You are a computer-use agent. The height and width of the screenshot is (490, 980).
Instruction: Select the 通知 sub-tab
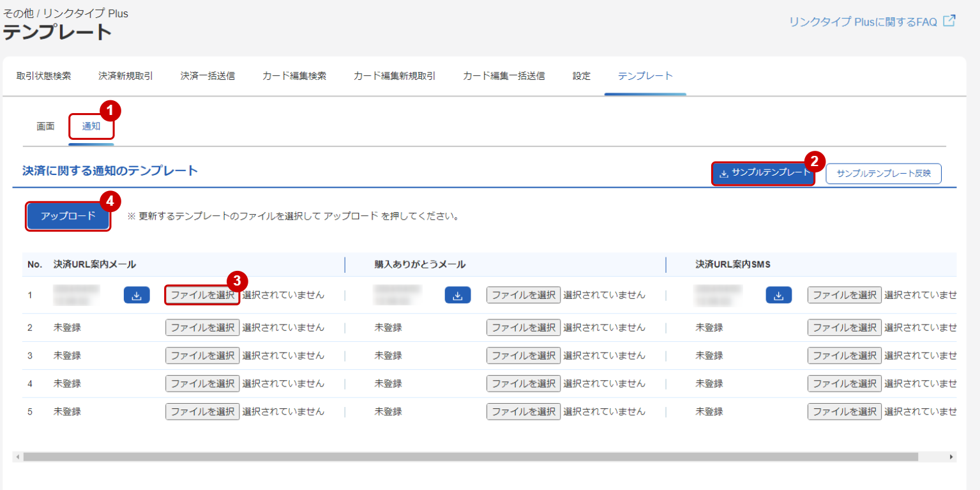[91, 126]
